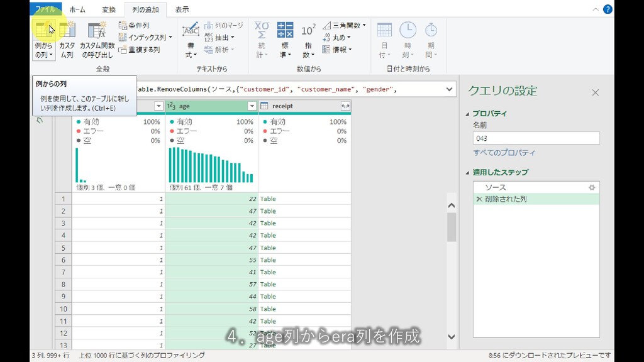
Task: Click the 名前 field containing 043
Action: coord(536,138)
